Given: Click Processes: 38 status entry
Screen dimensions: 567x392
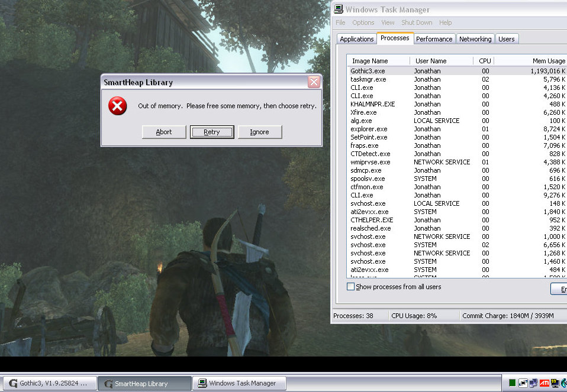Looking at the screenshot, I should pos(353,316).
